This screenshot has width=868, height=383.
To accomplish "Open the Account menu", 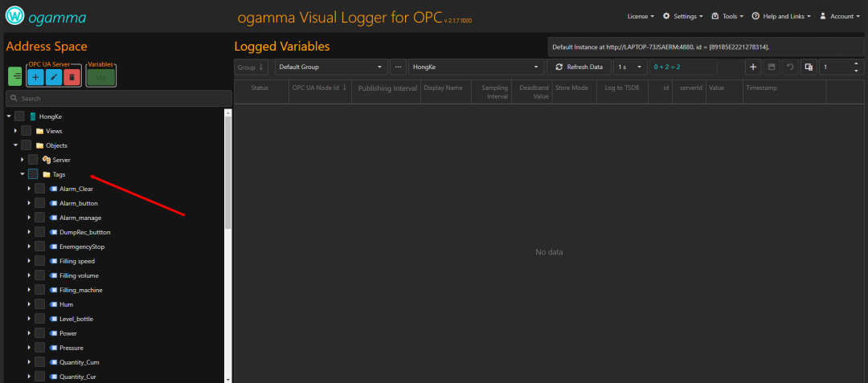I will [x=840, y=17].
